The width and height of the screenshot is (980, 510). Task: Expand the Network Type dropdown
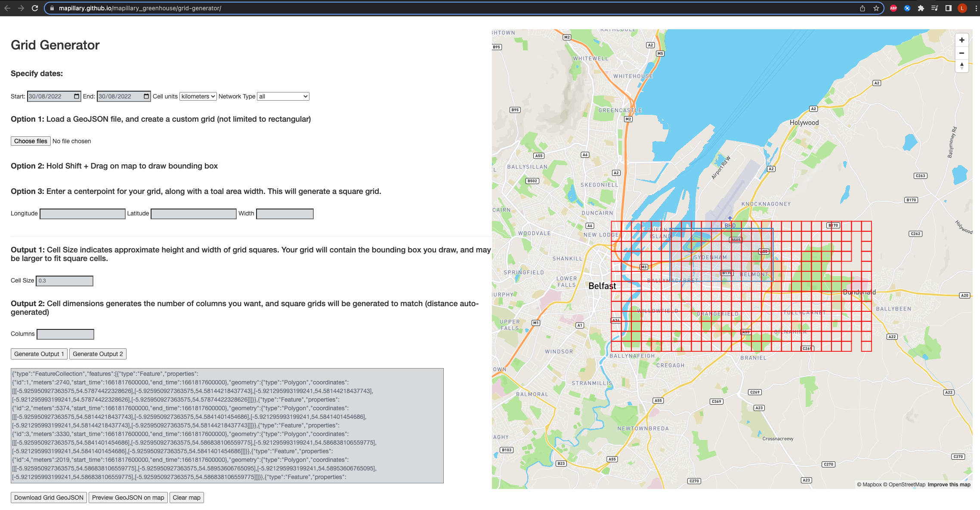[x=283, y=96]
